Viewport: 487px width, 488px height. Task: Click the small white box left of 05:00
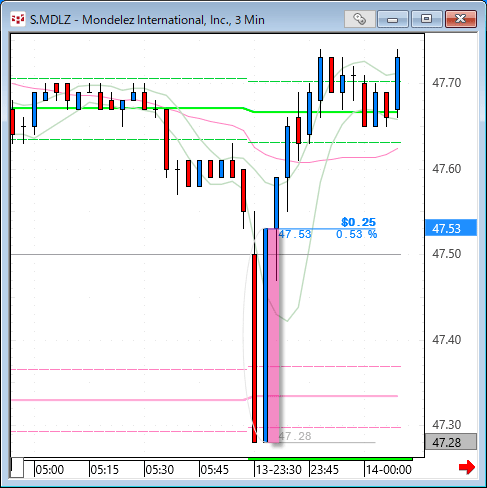click(x=17, y=468)
